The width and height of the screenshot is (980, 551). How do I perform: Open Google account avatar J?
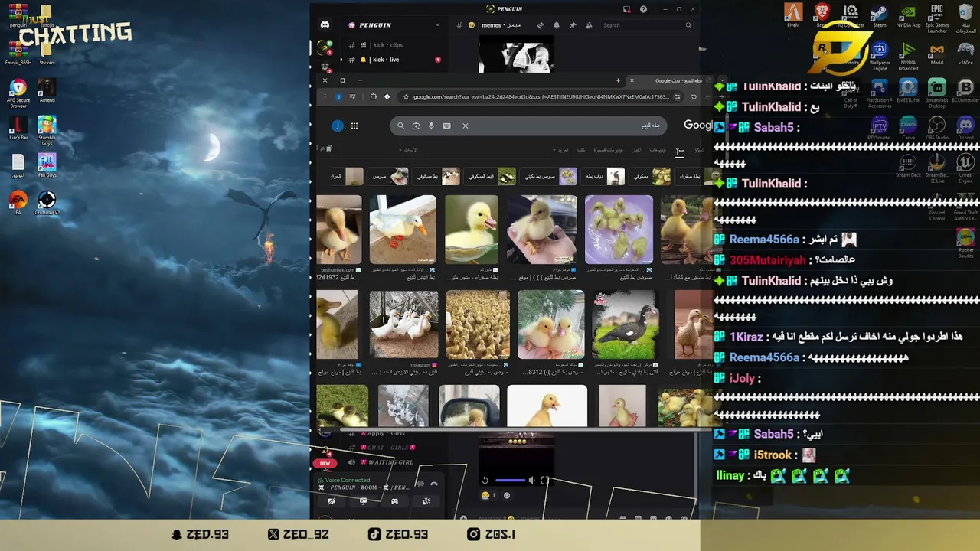click(x=338, y=126)
